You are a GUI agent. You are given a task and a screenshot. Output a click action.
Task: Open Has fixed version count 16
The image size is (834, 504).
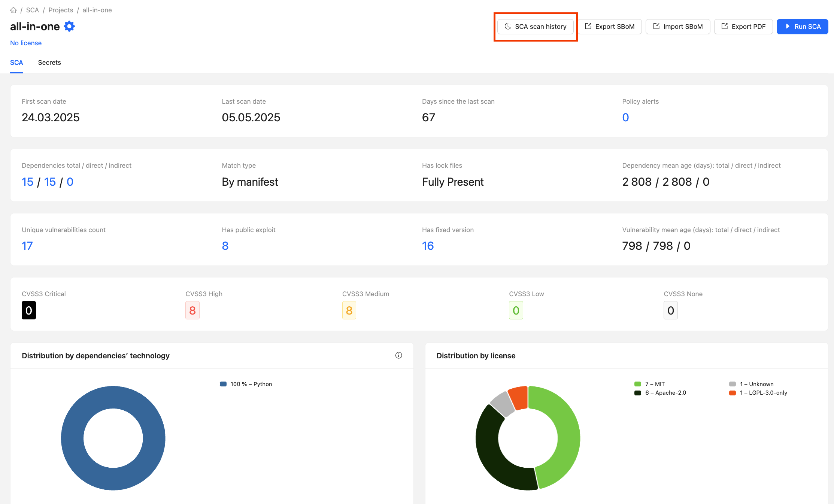428,246
